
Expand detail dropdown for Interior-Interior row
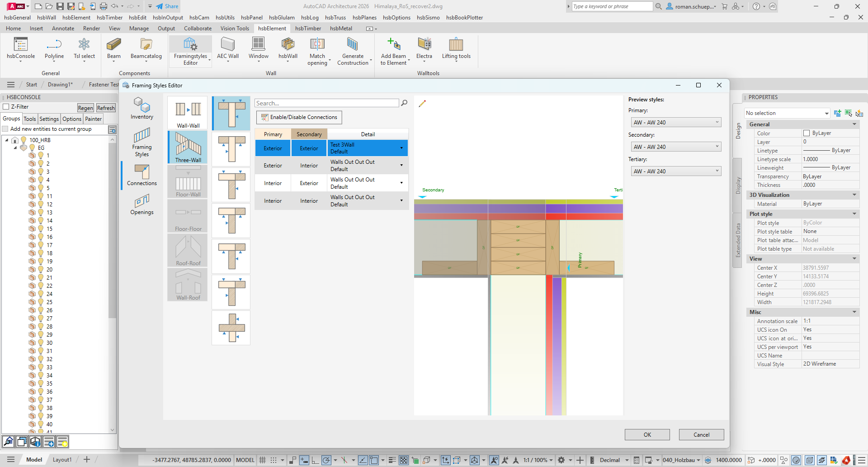point(401,200)
